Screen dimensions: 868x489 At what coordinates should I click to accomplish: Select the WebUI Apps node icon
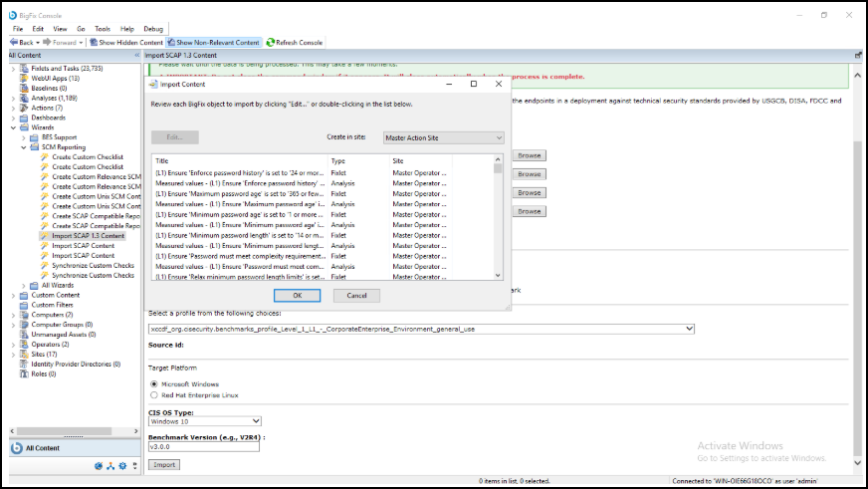tap(24, 78)
